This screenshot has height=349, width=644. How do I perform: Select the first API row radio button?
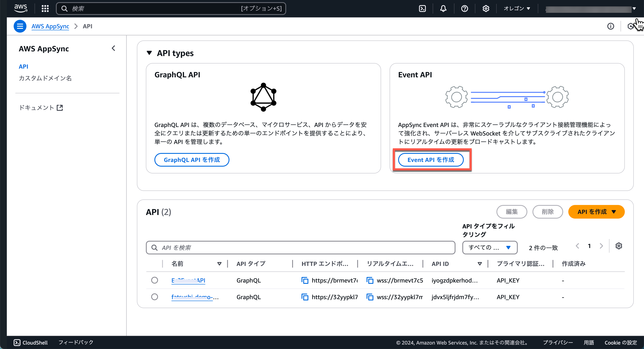(x=155, y=280)
